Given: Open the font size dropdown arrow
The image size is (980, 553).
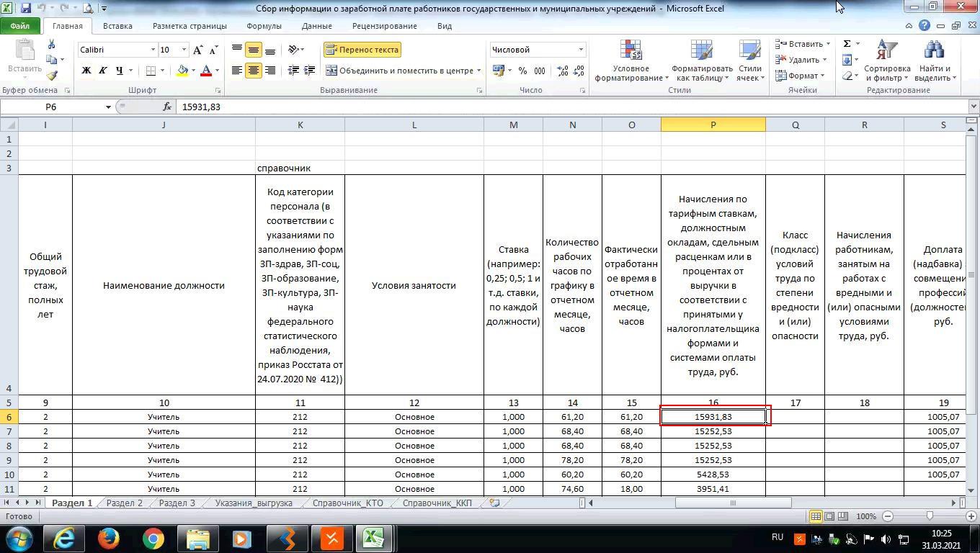Looking at the screenshot, I should click(184, 50).
